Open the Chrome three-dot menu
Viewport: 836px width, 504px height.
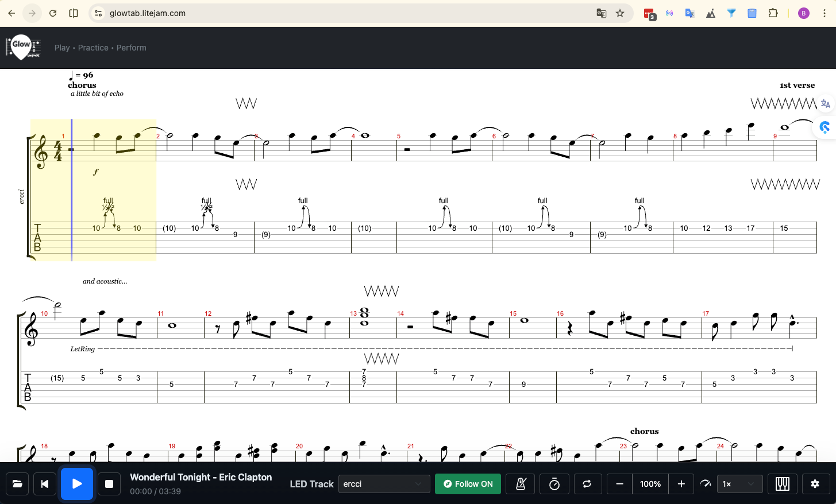coord(825,13)
